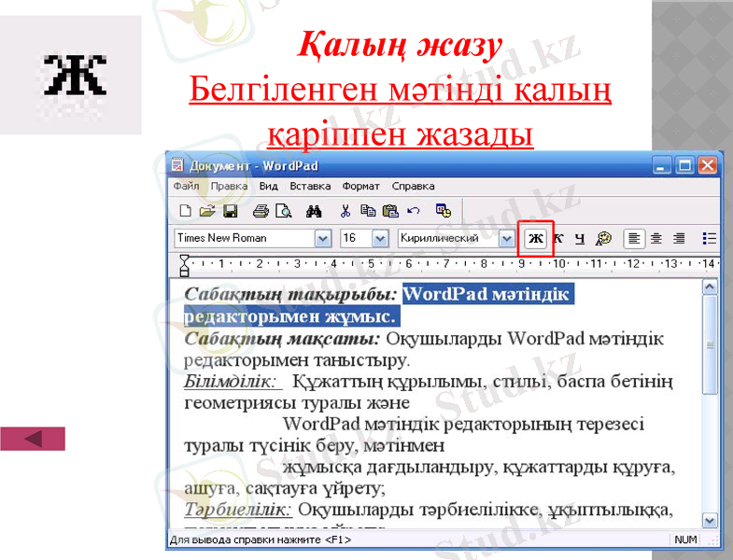Click the highlighted text 'WordPad мәтіндік'
This screenshot has height=560, width=733.
pos(486,295)
